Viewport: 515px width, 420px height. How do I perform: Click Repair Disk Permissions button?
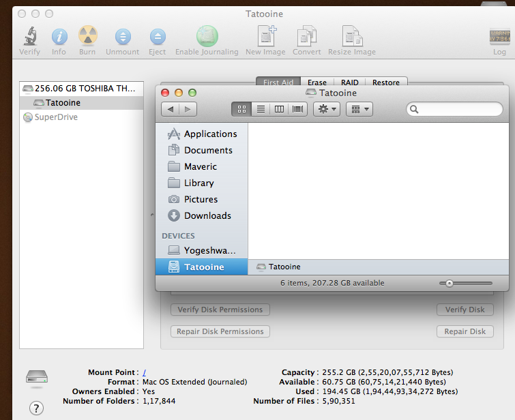pyautogui.click(x=220, y=331)
